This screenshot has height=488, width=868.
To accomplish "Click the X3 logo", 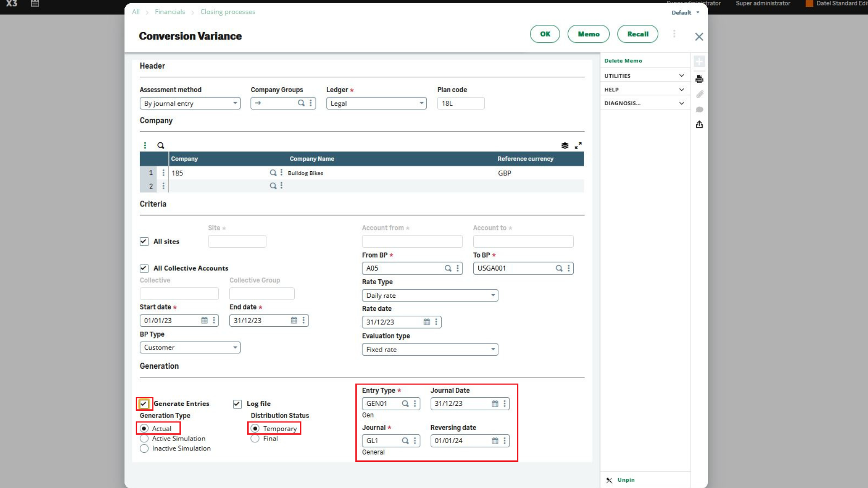I will pyautogui.click(x=12, y=4).
